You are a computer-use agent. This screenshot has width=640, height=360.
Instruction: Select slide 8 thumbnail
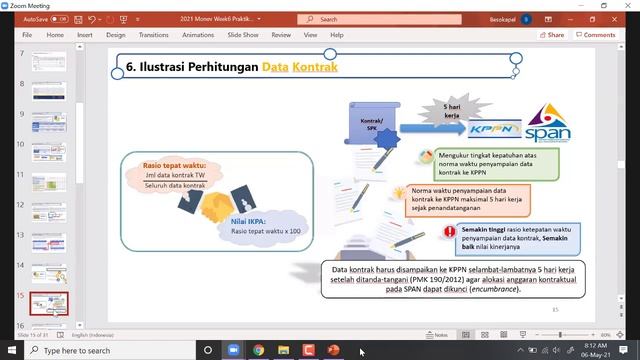tap(49, 91)
